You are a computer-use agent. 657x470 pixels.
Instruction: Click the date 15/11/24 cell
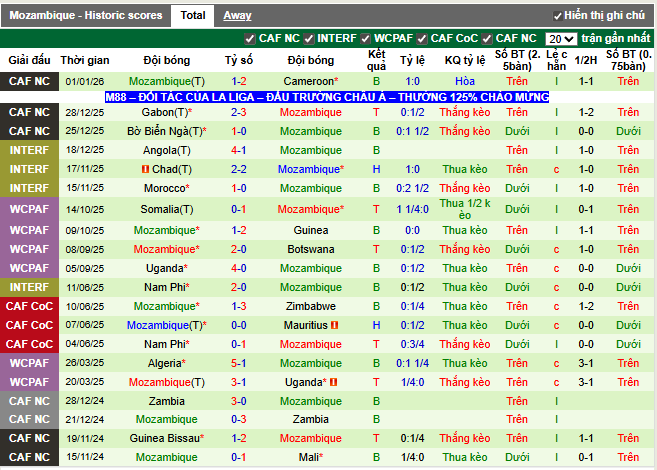click(x=85, y=457)
